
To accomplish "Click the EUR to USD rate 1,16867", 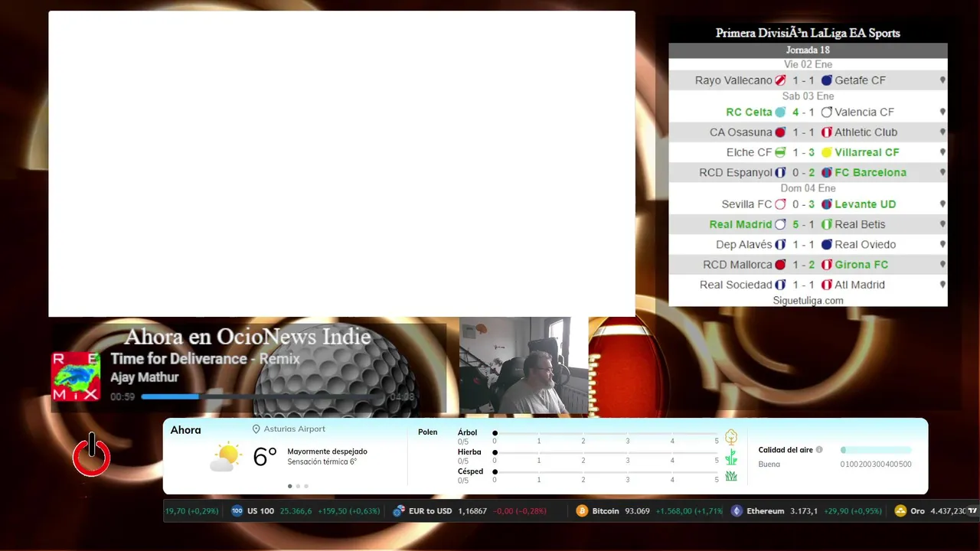I will (472, 510).
